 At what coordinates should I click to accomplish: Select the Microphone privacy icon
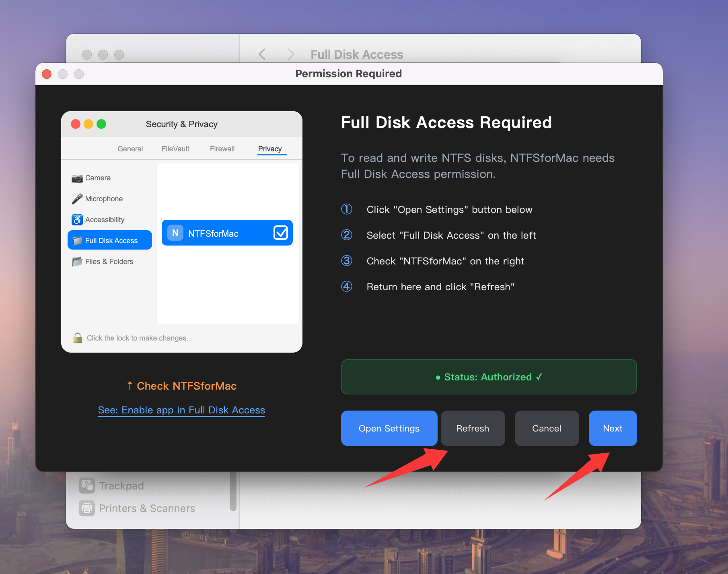click(77, 198)
